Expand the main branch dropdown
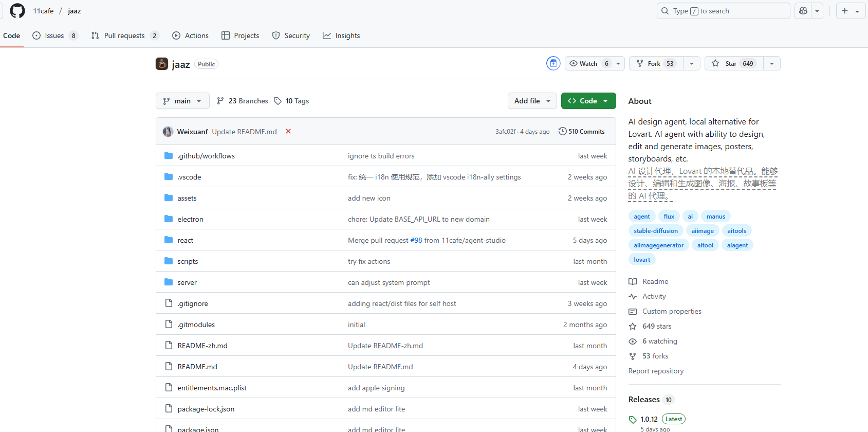868x432 pixels. (x=182, y=101)
